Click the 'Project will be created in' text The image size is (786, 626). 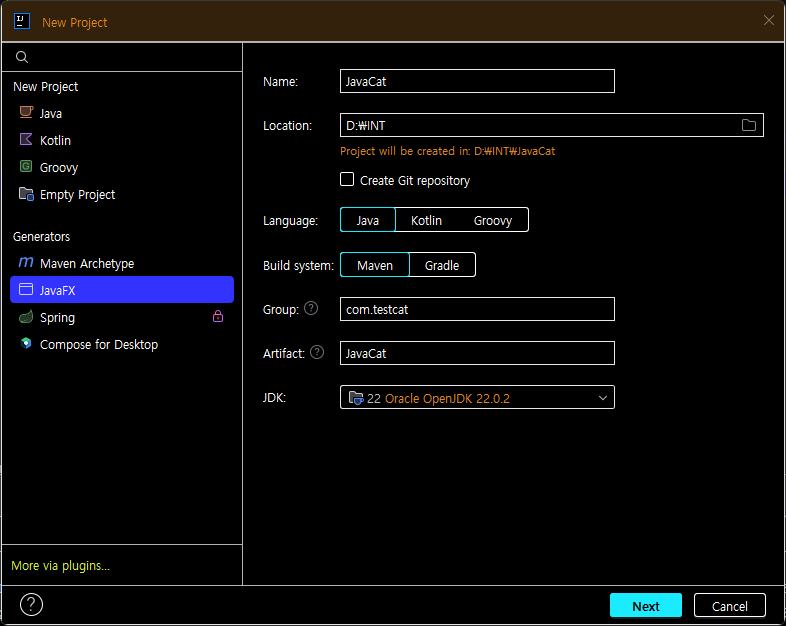(448, 151)
